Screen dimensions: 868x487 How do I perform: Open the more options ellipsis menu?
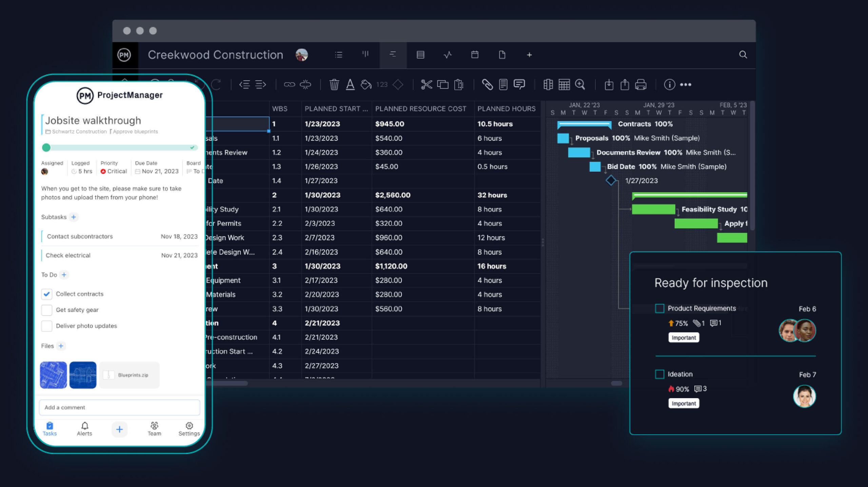pos(686,85)
